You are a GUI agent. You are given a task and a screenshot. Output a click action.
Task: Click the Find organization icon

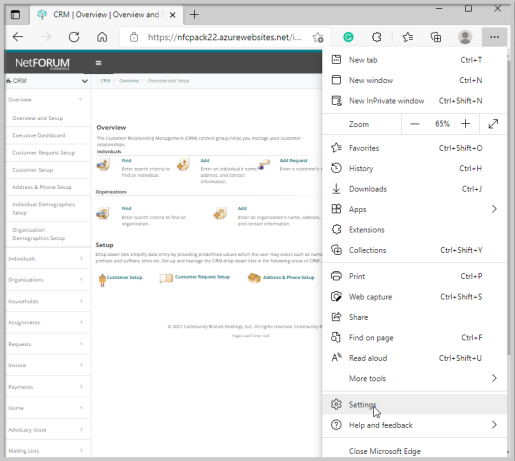[103, 213]
